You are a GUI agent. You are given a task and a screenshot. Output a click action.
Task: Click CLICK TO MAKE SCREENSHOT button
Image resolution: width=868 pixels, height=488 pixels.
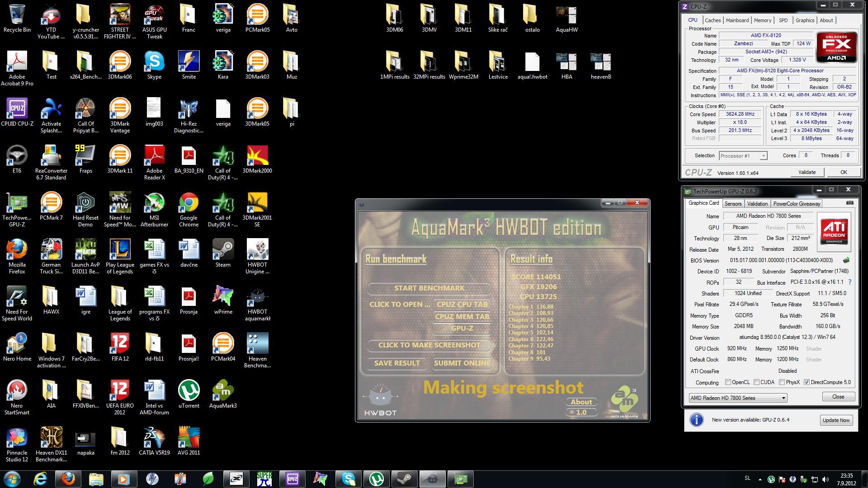(x=429, y=345)
